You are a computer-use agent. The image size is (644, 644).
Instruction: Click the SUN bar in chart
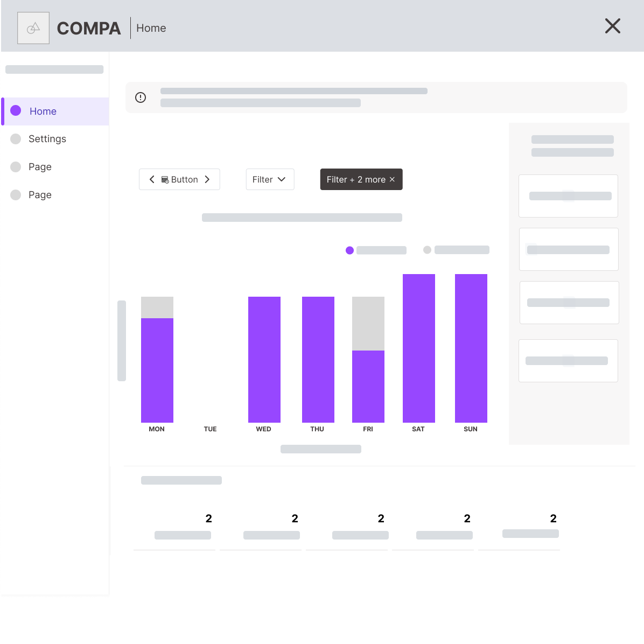(x=471, y=348)
